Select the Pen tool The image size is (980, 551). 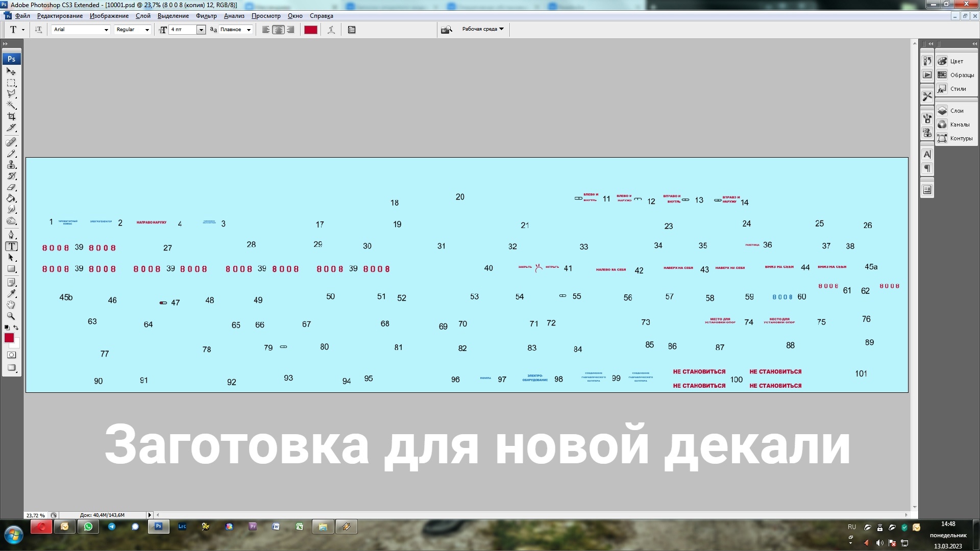[11, 235]
